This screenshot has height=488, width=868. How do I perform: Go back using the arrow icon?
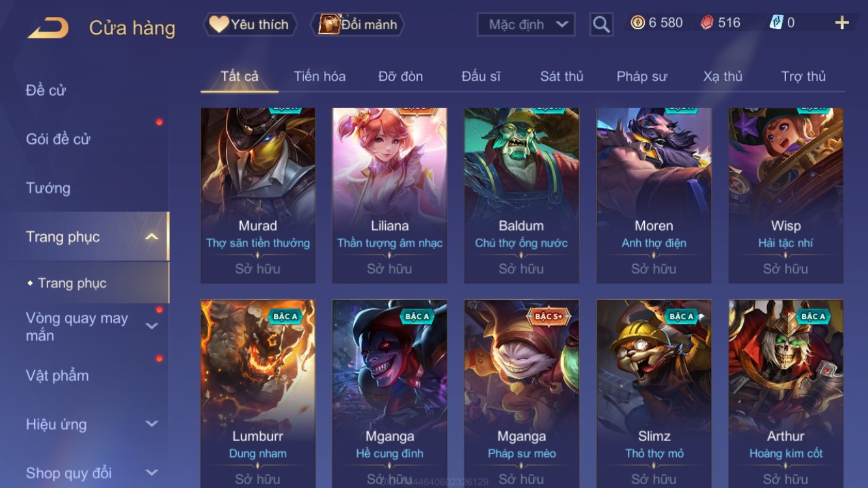[x=48, y=28]
